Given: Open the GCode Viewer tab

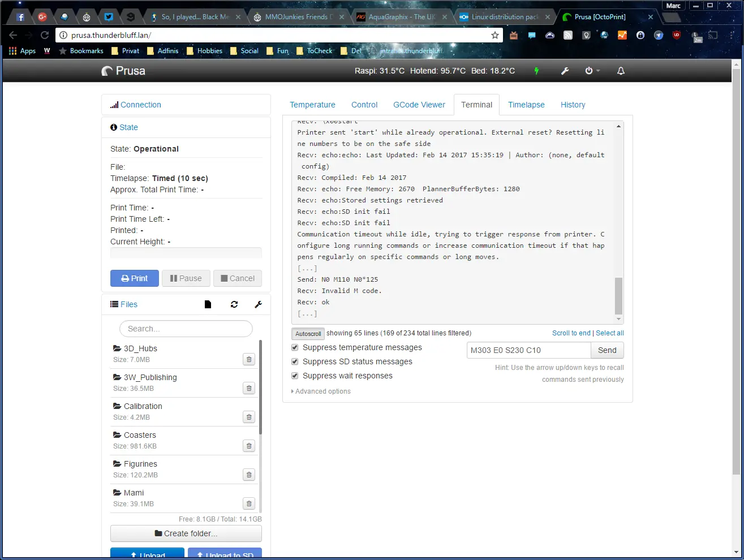Looking at the screenshot, I should tap(419, 105).
